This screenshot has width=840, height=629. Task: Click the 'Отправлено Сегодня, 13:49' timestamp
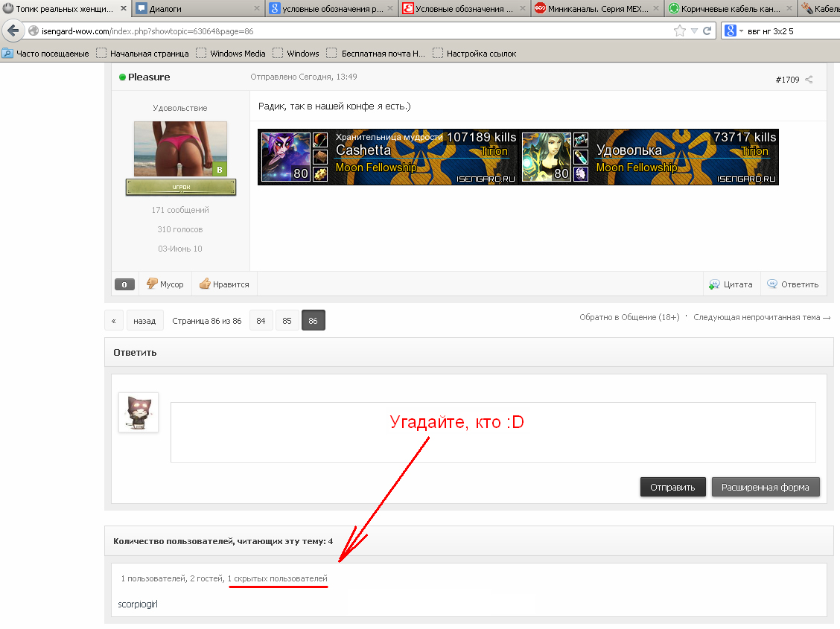304,77
